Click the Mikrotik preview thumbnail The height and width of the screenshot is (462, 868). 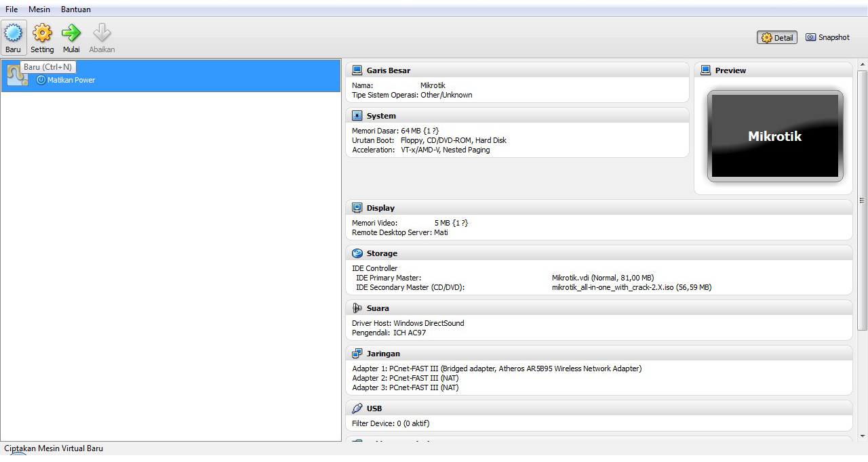tap(775, 136)
